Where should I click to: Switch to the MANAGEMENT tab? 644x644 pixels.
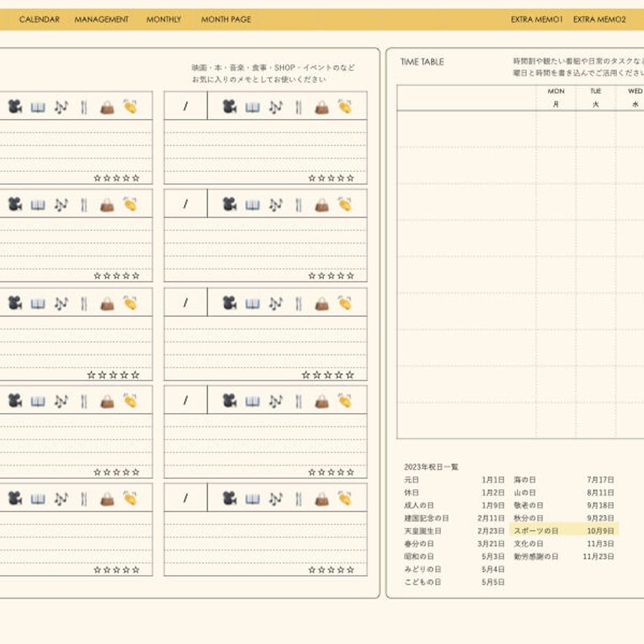101,20
